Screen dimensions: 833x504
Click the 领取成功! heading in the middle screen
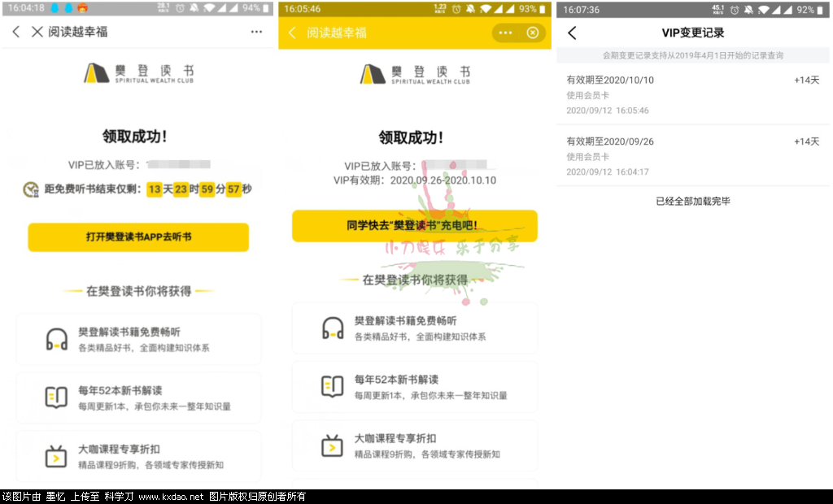[411, 137]
